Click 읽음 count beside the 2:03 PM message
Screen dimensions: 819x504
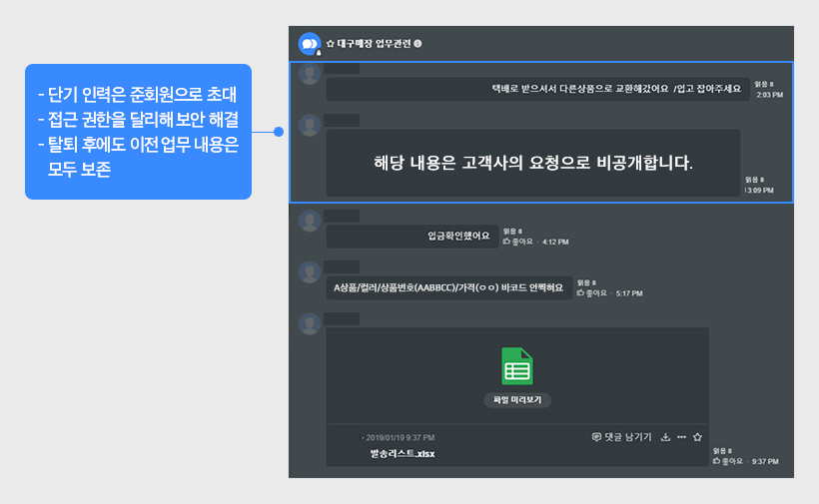pos(762,84)
